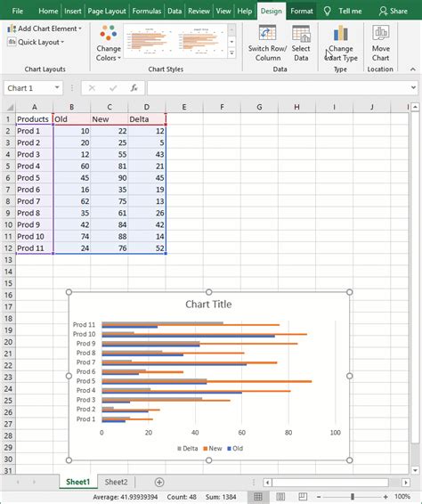422x504 pixels.
Task: Open the File tab
Action: pos(17,11)
